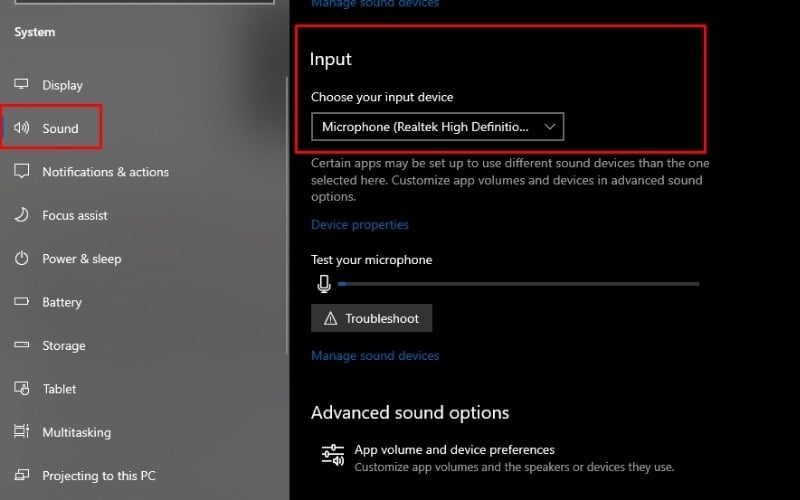Expand the microphone dropdown chevron arrow
Screen dimensions: 800x500
pyautogui.click(x=549, y=127)
